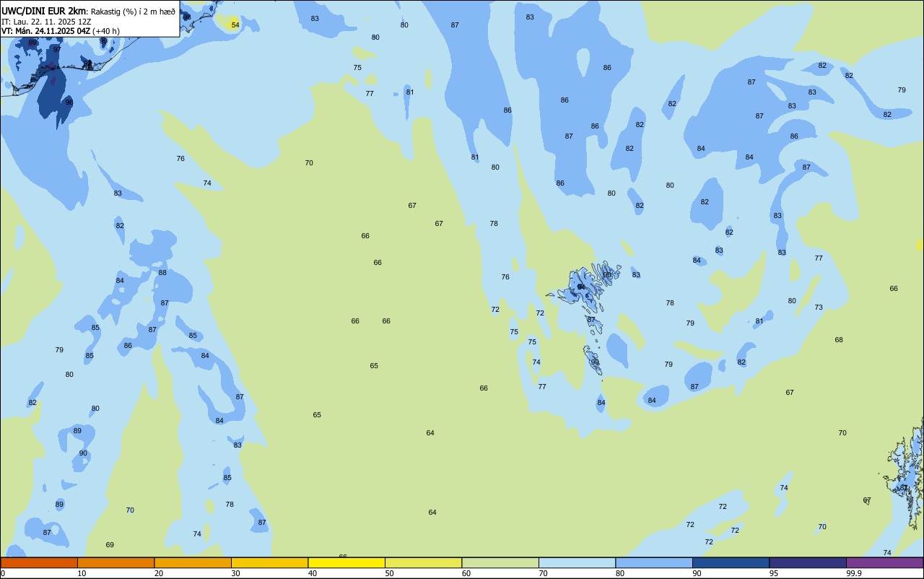Click the pale blue 70–80 legend swatch
924x579 pixels.
click(577, 562)
